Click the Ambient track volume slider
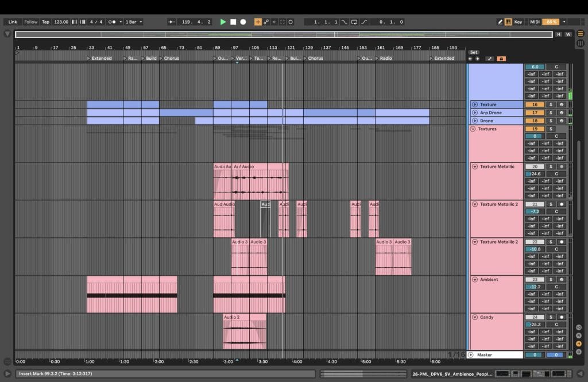This screenshot has height=382, width=588. point(535,287)
